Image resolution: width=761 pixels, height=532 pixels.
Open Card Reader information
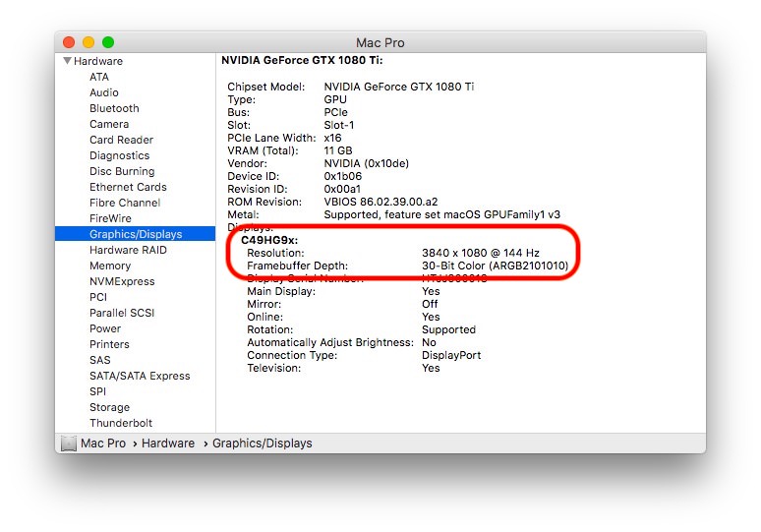pos(121,140)
